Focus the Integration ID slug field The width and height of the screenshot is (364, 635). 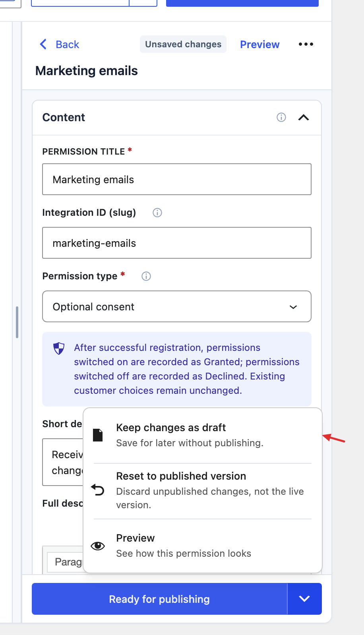tap(177, 243)
